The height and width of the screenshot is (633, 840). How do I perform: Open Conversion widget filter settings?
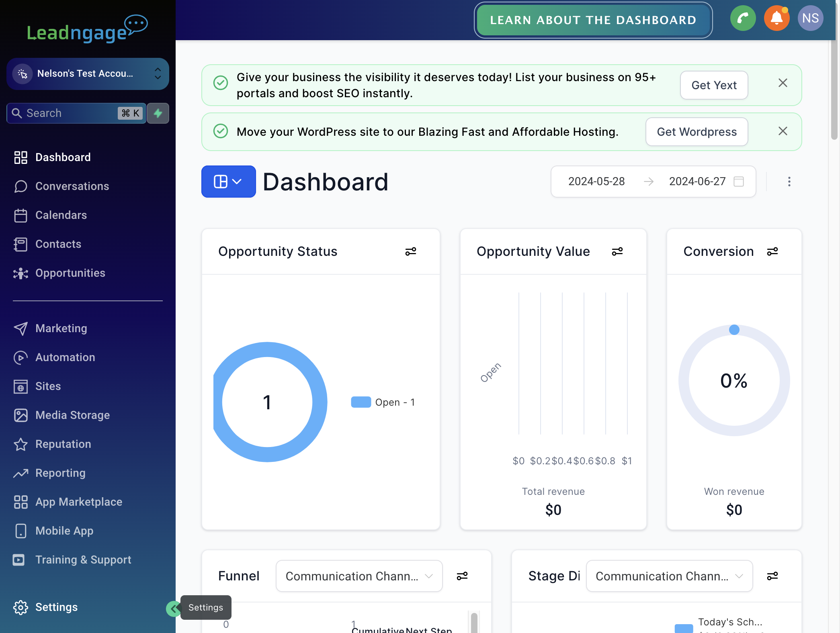point(772,251)
